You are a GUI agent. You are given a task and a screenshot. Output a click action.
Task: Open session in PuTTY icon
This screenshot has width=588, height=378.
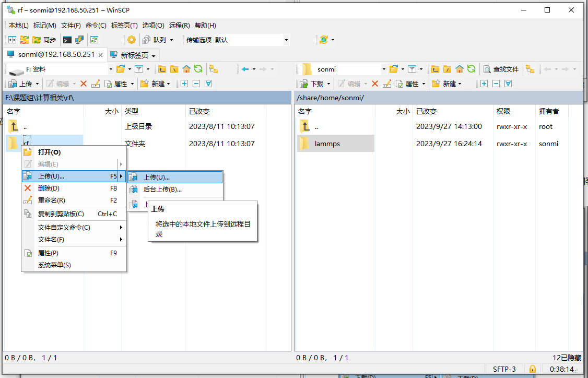[x=79, y=40]
